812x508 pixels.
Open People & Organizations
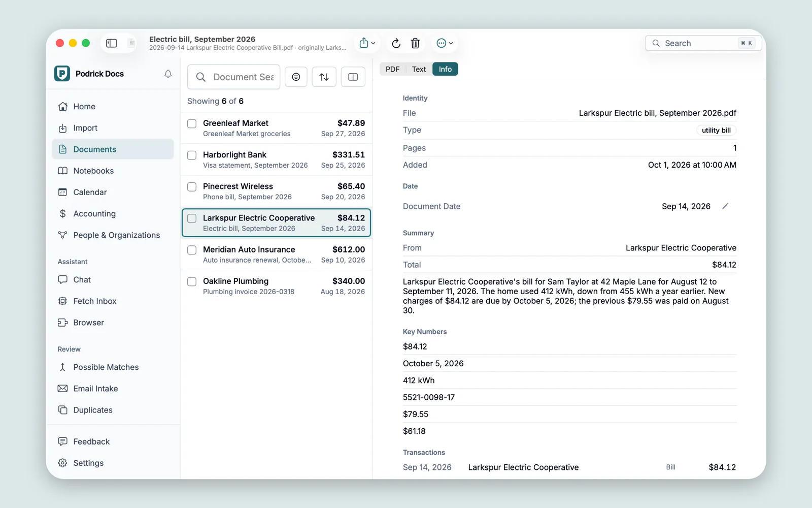click(113, 235)
